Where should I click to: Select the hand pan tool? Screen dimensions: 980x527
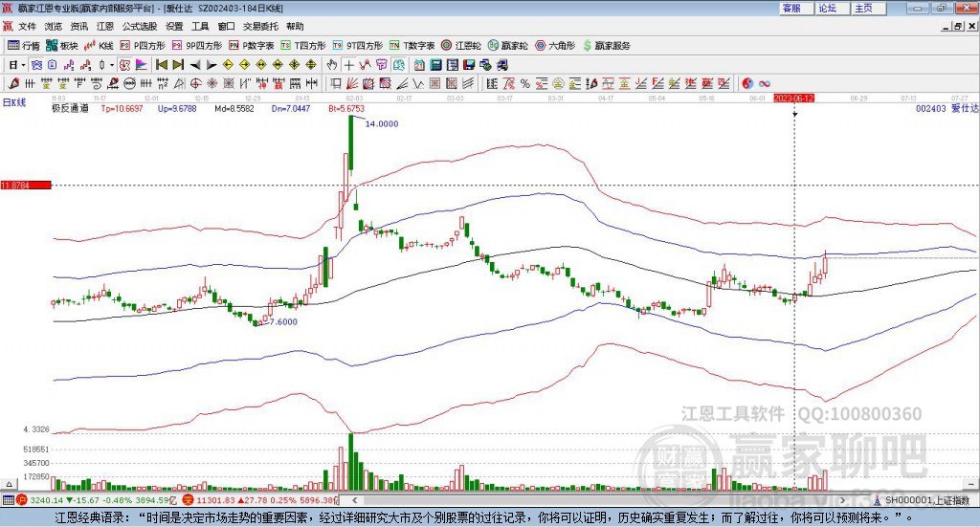click(x=332, y=65)
